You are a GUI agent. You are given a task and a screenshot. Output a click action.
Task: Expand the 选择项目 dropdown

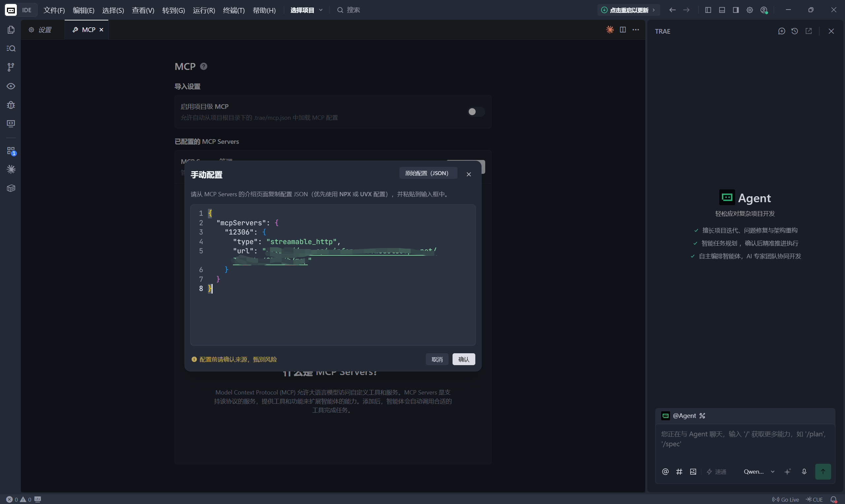pos(306,10)
